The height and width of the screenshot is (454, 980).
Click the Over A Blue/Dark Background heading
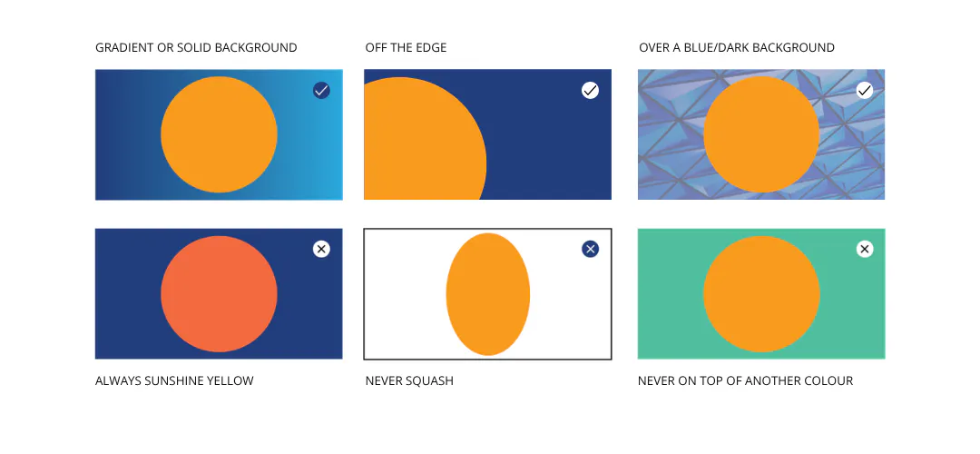point(736,47)
